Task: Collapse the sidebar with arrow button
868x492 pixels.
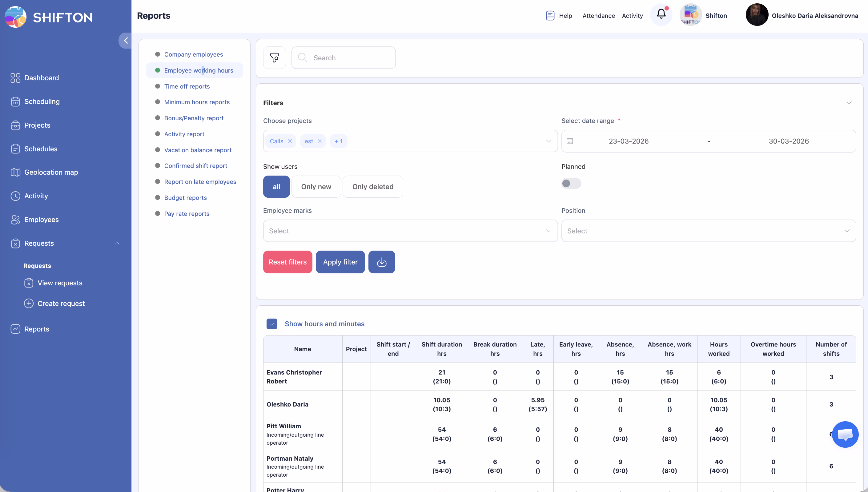Action: click(x=126, y=41)
